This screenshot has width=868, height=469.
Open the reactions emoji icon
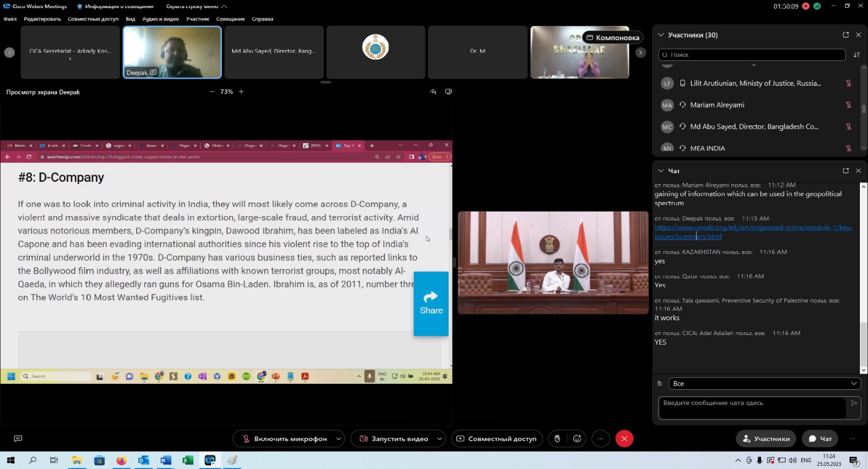577,439
